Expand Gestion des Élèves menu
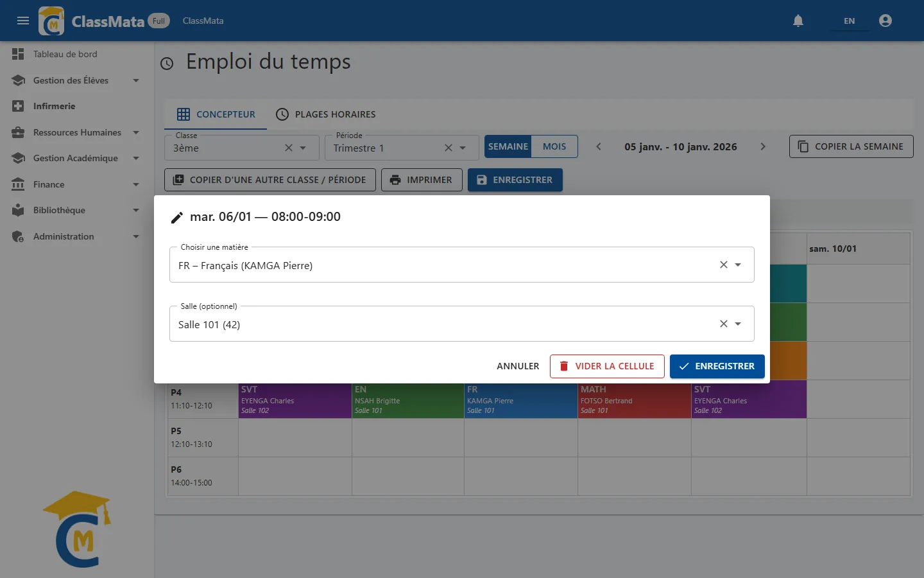Viewport: 924px width, 578px height. pos(77,80)
